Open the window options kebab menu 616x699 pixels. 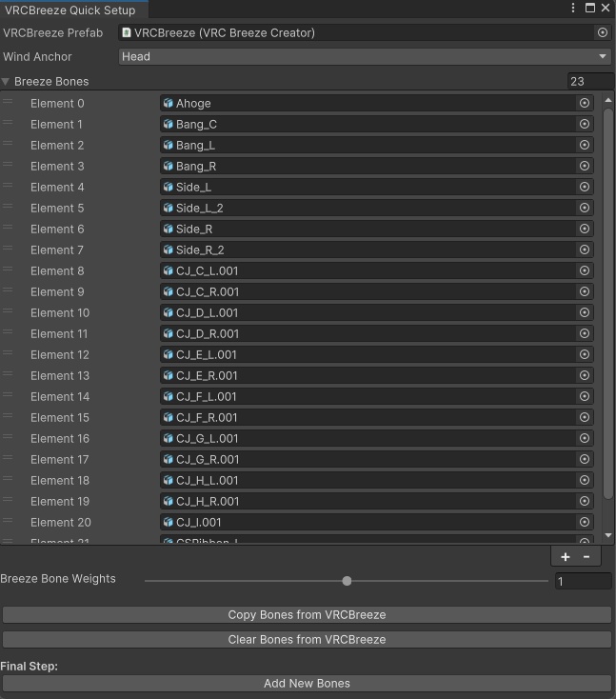click(x=573, y=8)
